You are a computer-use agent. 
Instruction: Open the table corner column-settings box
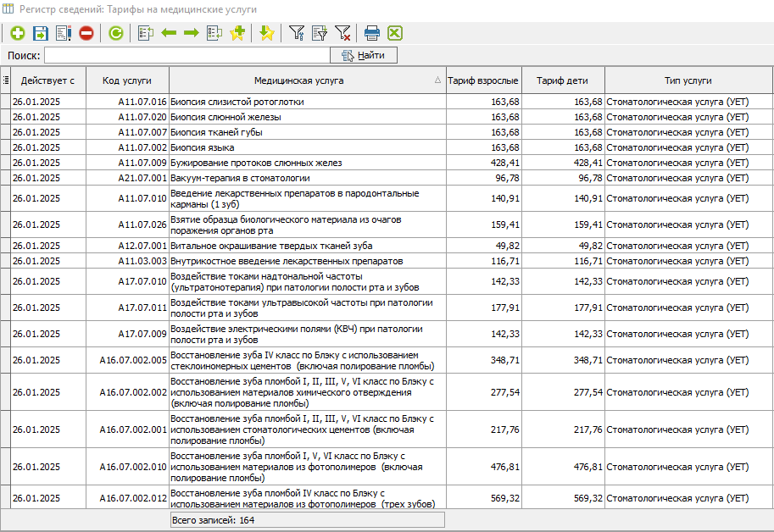(x=6, y=80)
